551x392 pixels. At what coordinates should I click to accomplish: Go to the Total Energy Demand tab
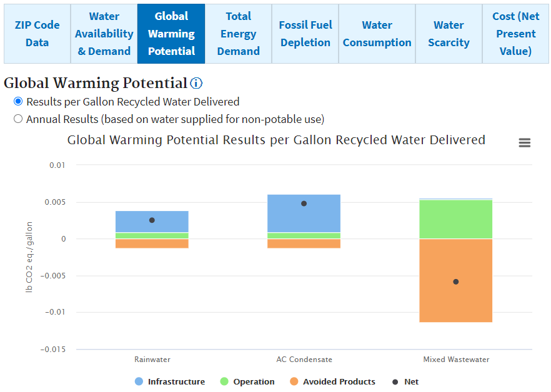point(239,34)
